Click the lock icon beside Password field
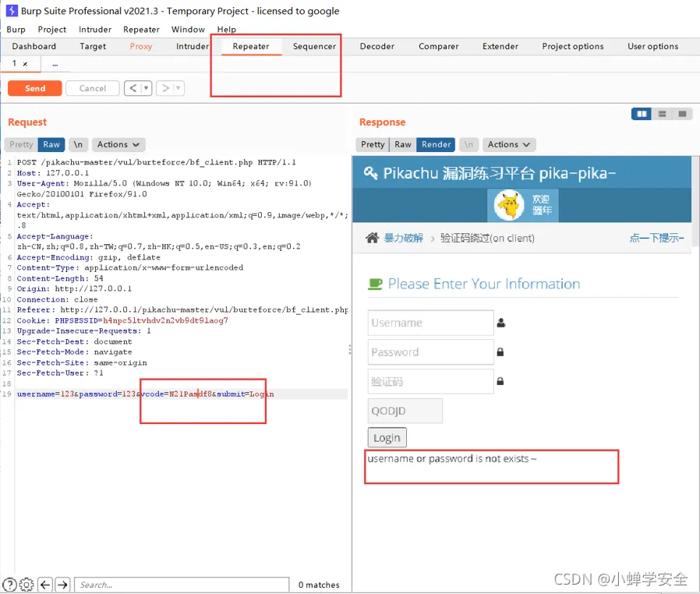Viewport: 700px width, 594px height. point(500,352)
